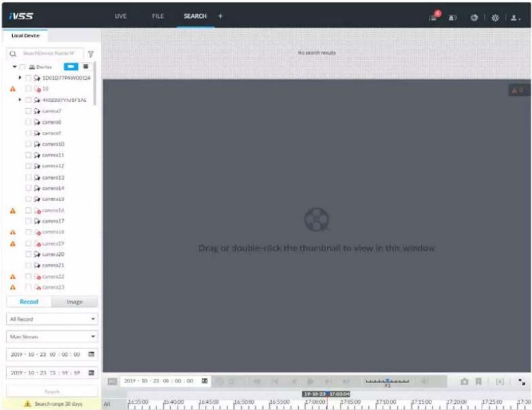Click the window split icon at playback bar start
This screenshot has width=532, height=410.
112,381
